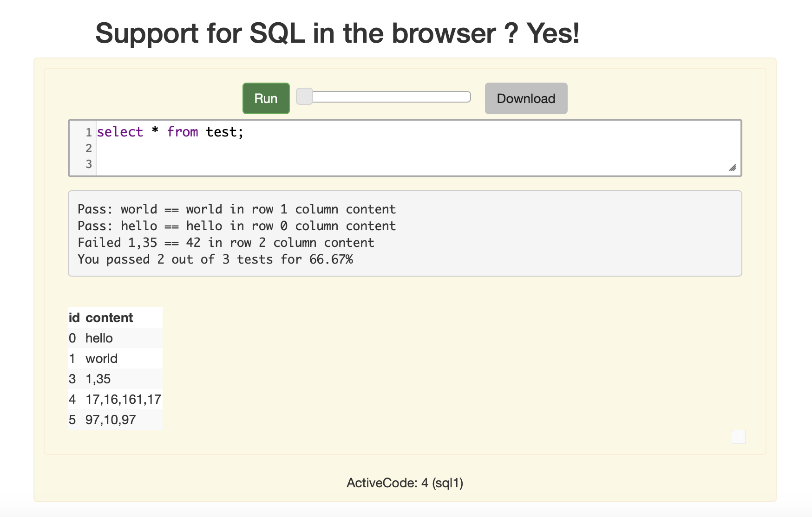Click the 'id' column header

[74, 317]
